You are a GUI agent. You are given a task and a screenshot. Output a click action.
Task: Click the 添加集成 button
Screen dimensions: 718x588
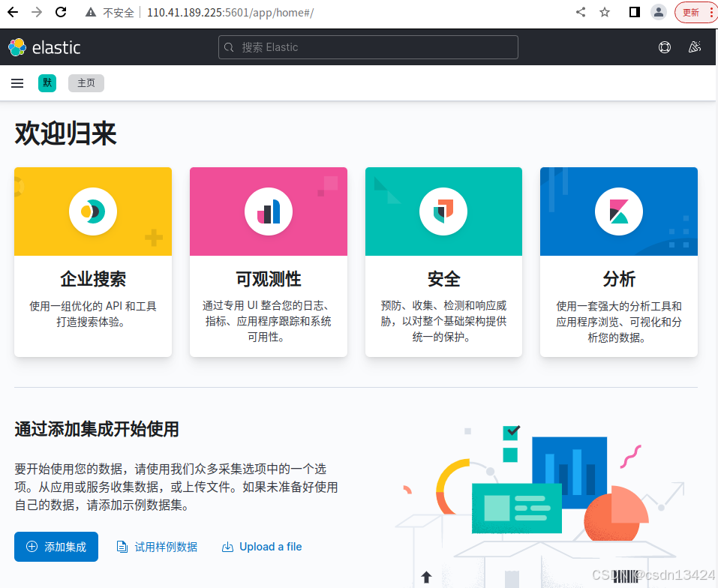tap(56, 546)
